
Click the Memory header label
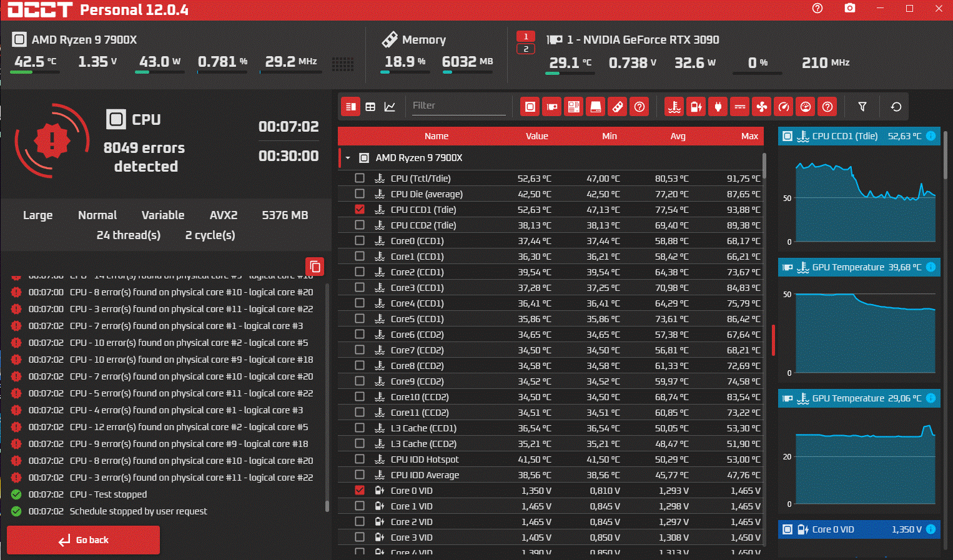coord(424,40)
